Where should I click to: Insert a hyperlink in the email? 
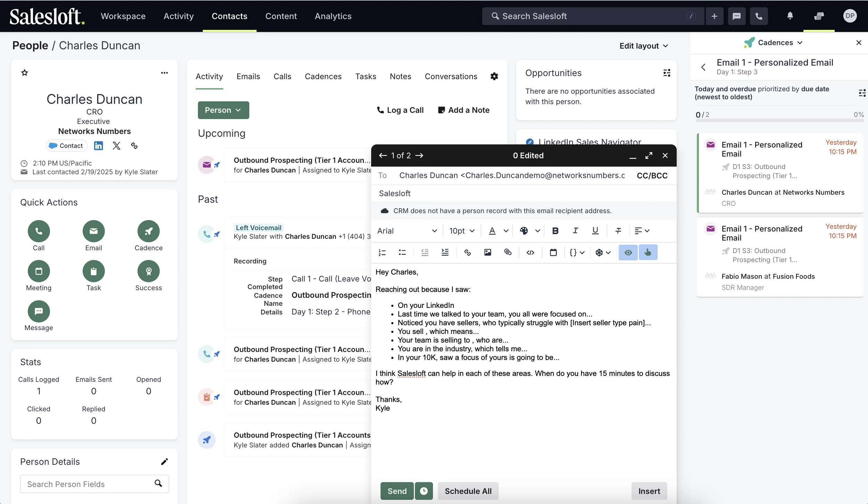[468, 252]
